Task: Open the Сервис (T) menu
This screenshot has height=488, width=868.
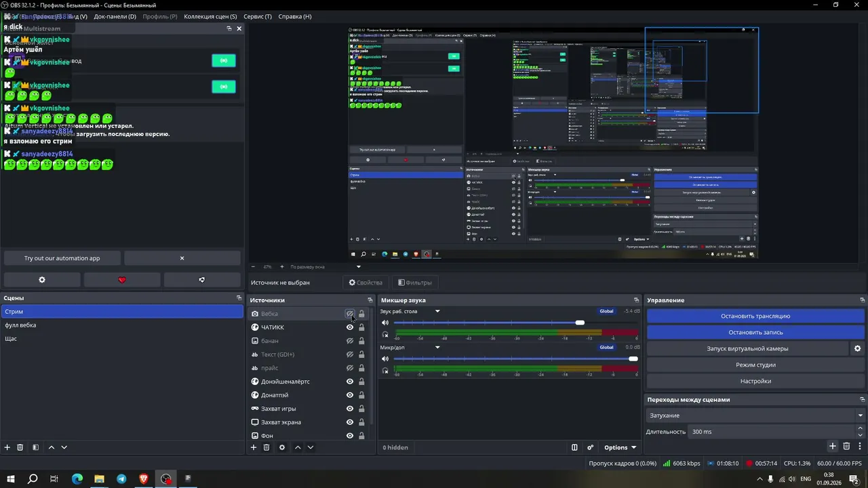Action: (258, 16)
